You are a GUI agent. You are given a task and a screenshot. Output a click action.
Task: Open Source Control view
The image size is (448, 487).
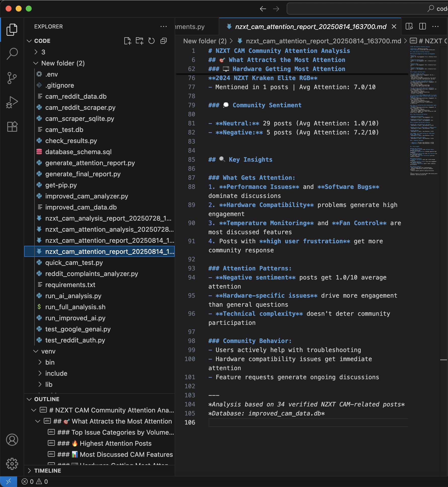[x=12, y=78]
